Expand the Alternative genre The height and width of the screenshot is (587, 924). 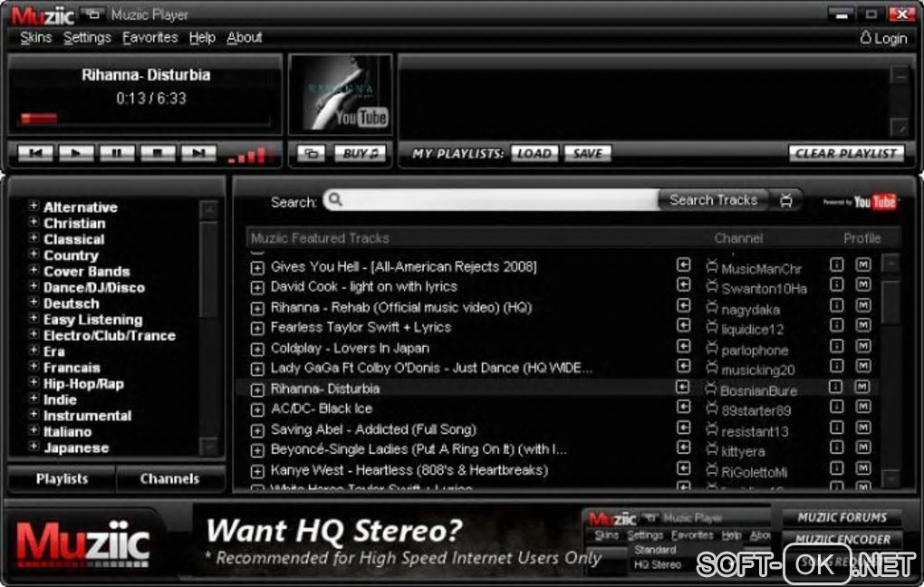pos(34,207)
